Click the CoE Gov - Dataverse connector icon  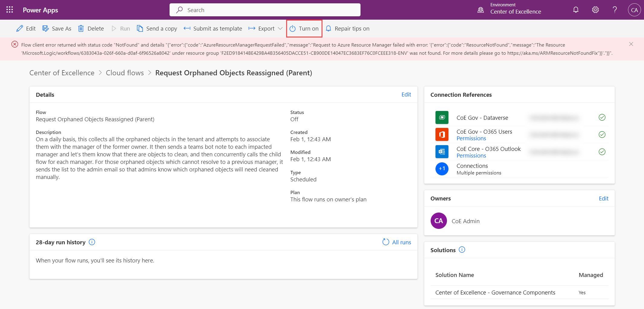click(442, 117)
